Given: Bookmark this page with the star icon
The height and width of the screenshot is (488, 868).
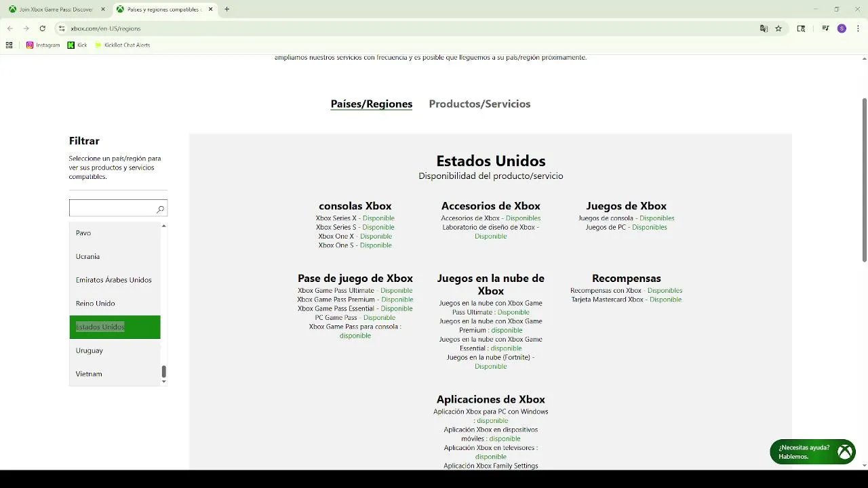Looking at the screenshot, I should (778, 28).
